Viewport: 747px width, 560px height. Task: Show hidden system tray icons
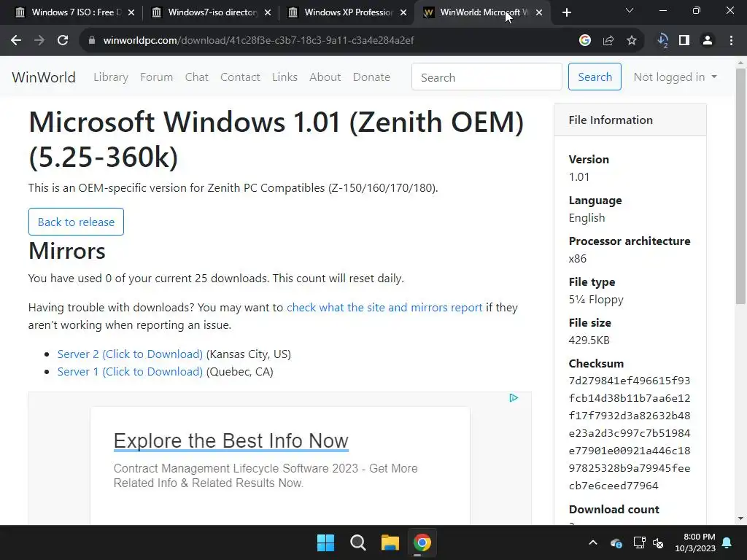tap(592, 542)
